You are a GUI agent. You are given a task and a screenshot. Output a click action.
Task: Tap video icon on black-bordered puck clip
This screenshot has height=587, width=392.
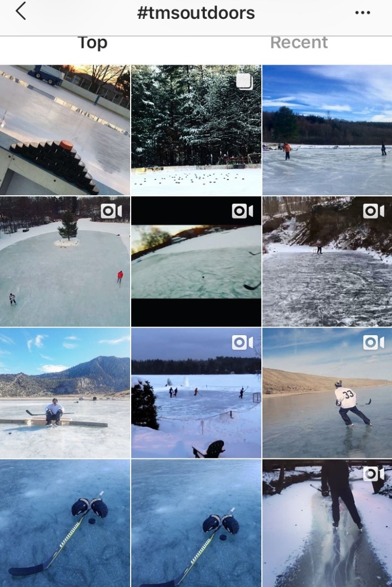(243, 211)
